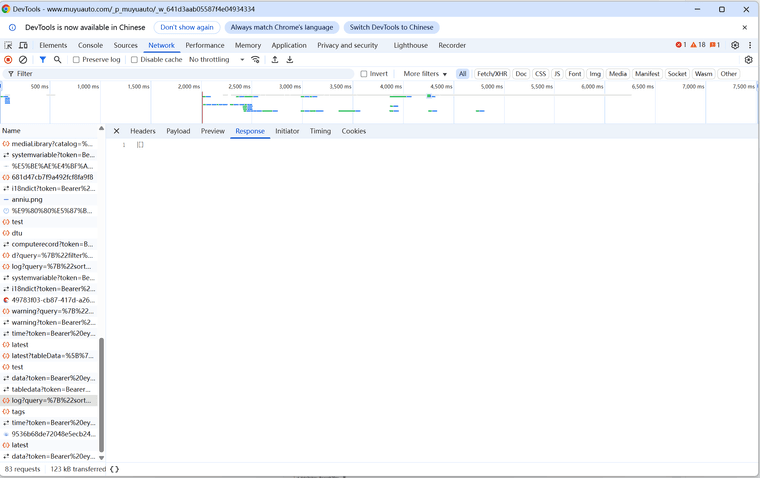This screenshot has height=478, width=760.
Task: Click the issues count flag icon
Action: coord(715,45)
